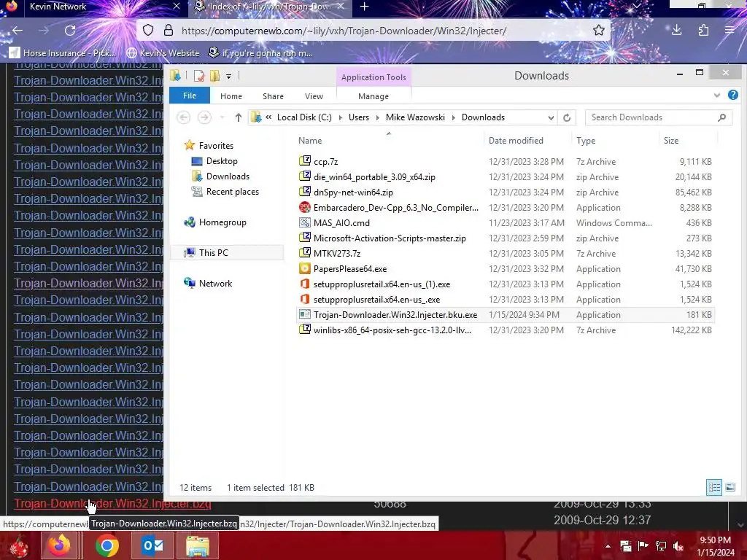This screenshot has width=747, height=560.
Task: Select Desktop in Favorites
Action: pos(222,161)
